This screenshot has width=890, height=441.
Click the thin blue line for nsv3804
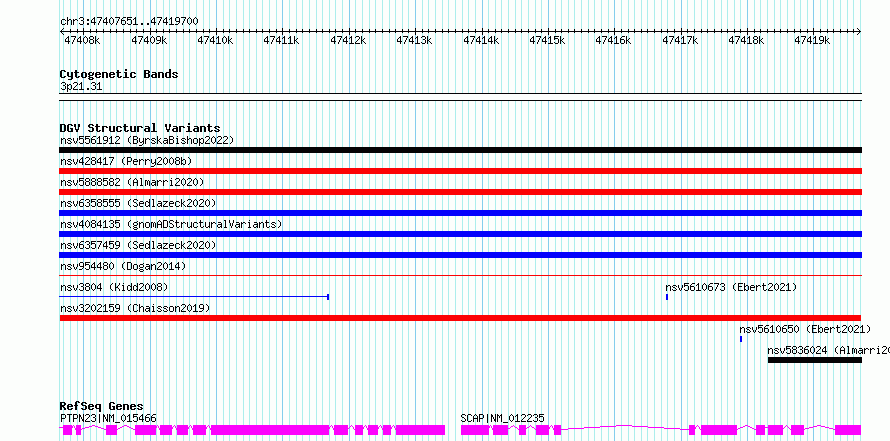click(x=194, y=297)
